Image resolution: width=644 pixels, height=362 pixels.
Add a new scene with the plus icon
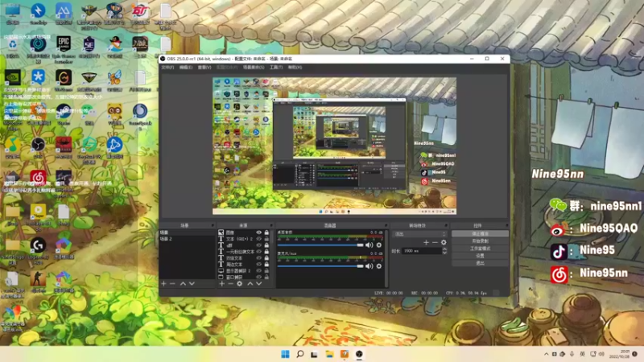point(163,284)
